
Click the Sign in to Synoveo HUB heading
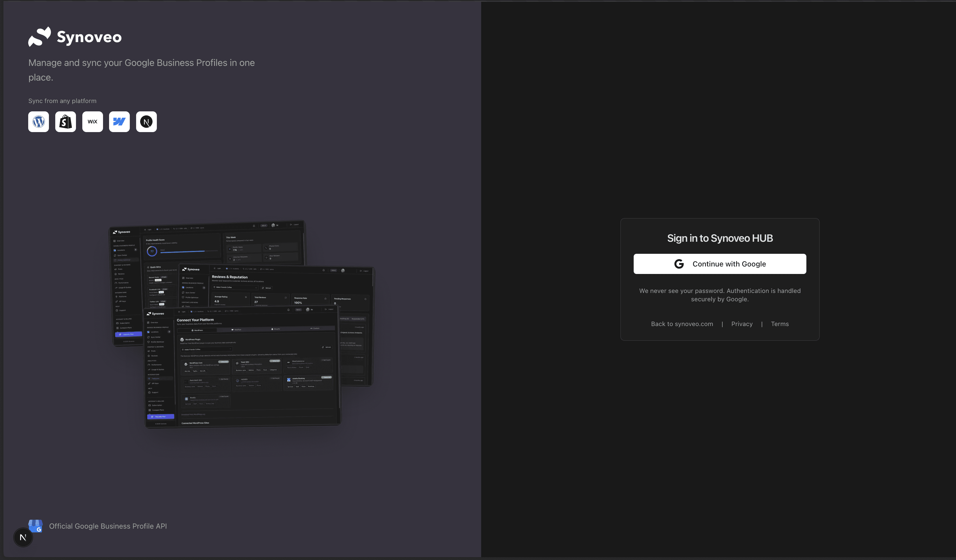[720, 238]
